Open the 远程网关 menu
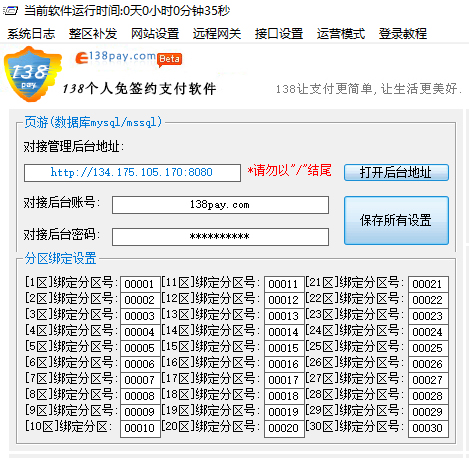469x458 pixels. (x=217, y=34)
